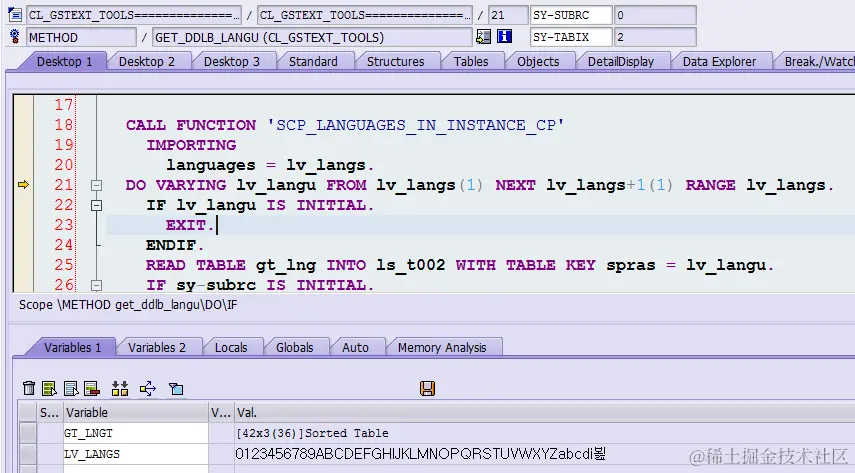
Task: Open the Structures tab
Action: tap(395, 62)
